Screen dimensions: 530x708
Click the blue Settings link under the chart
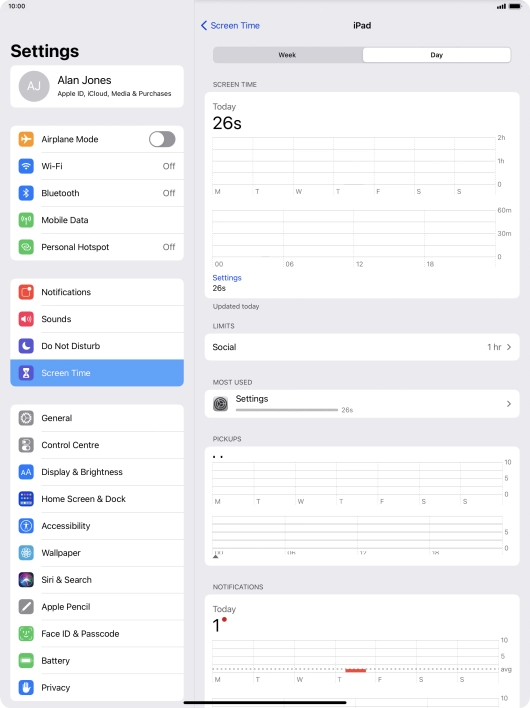pos(227,278)
